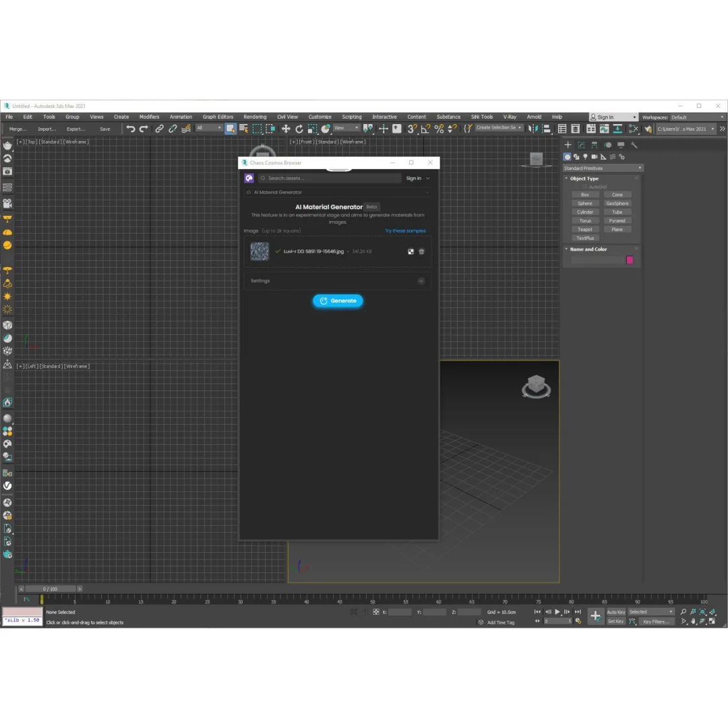Open the V-Ray menu
The image size is (728, 728).
510,117
